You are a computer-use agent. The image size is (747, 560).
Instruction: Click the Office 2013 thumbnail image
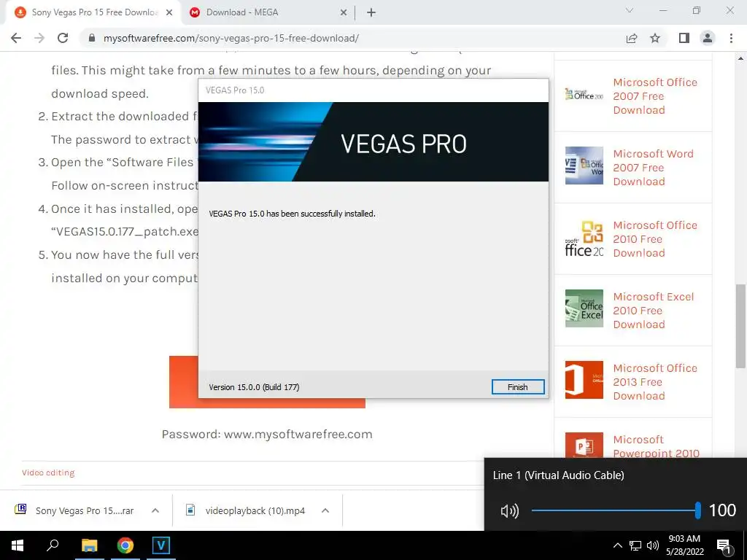click(584, 379)
